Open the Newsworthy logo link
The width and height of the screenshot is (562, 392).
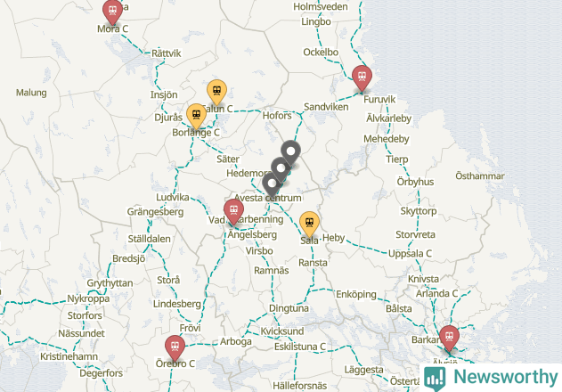pyautogui.click(x=491, y=378)
